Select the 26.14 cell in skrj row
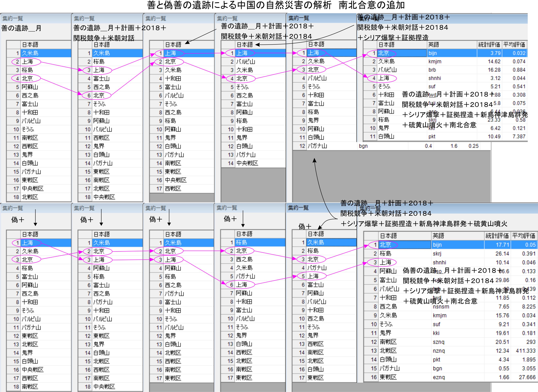The width and height of the screenshot is (538, 392). (x=502, y=254)
